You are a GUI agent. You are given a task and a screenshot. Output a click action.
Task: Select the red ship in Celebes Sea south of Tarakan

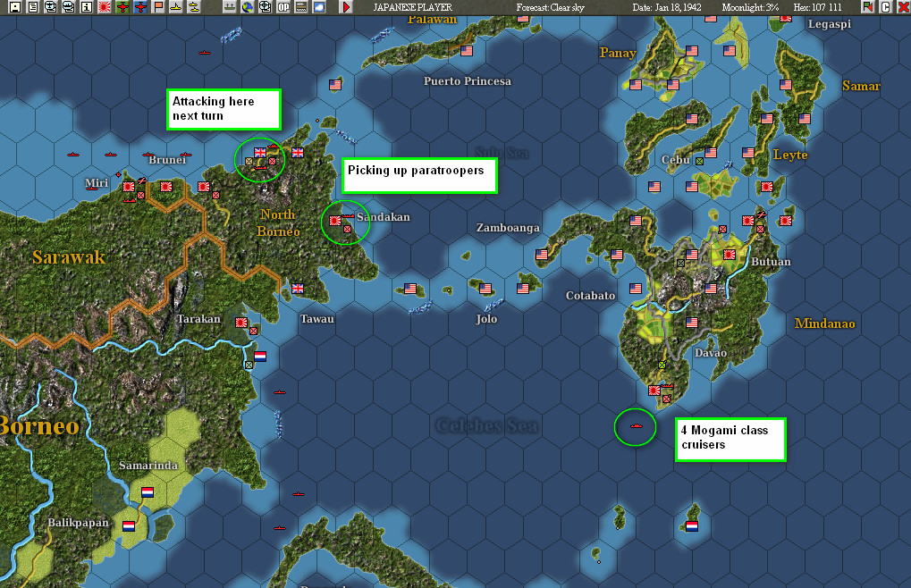tap(280, 392)
